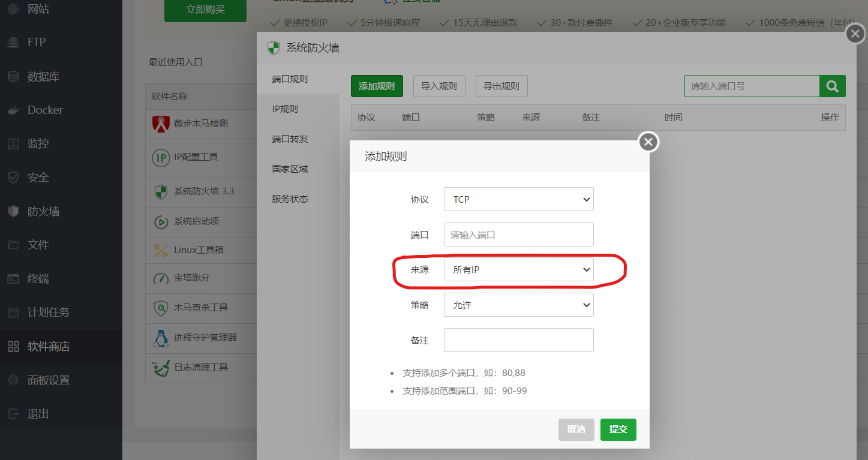
Task: Click the 木马查杀工具 icon
Action: pos(161,308)
